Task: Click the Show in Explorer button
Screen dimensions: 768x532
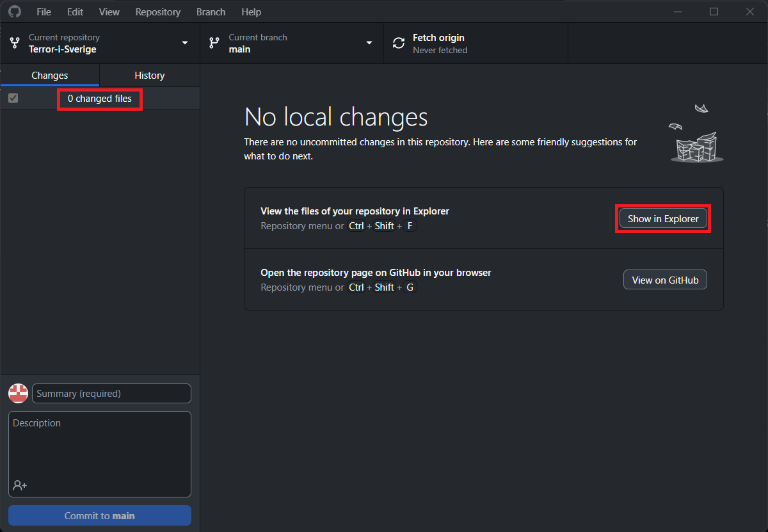Action: pyautogui.click(x=663, y=218)
